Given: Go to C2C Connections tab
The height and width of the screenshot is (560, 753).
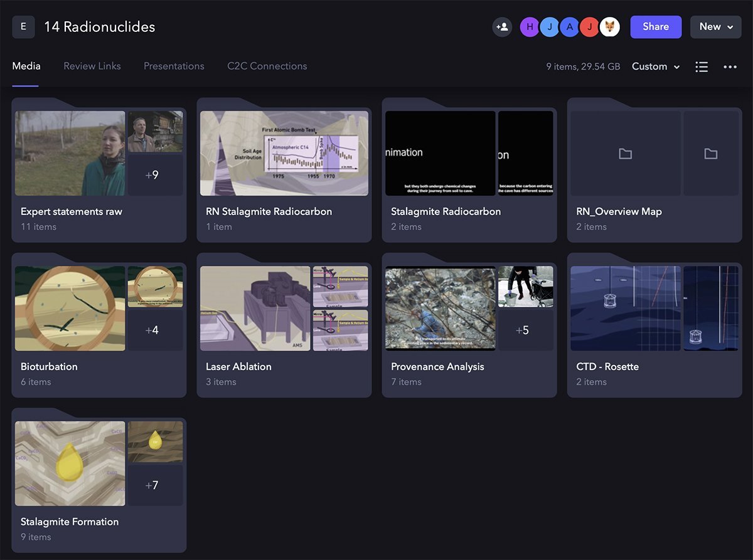Looking at the screenshot, I should tap(267, 66).
